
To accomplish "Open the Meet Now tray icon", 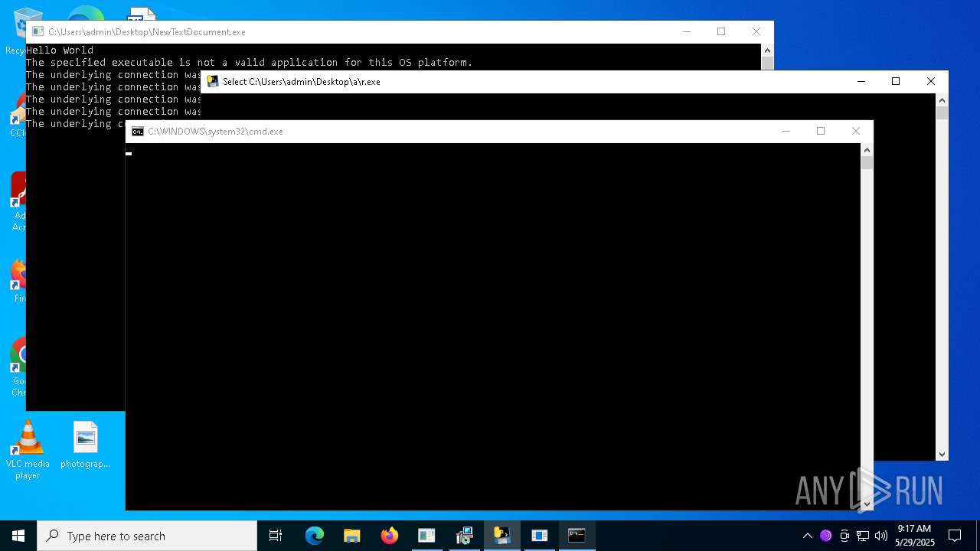I will 844,536.
